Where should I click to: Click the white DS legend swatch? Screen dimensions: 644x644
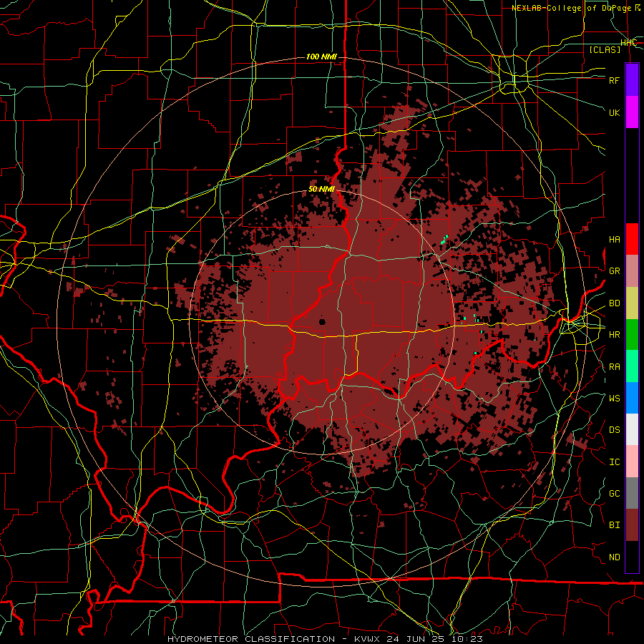pyautogui.click(x=632, y=429)
